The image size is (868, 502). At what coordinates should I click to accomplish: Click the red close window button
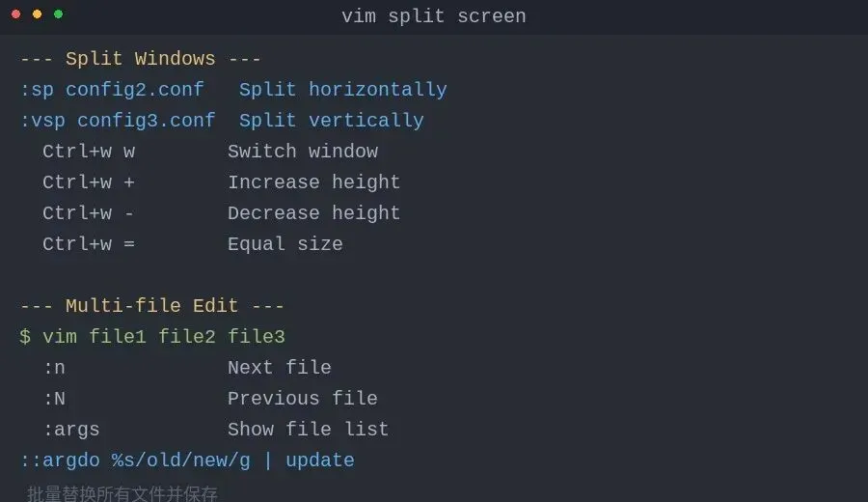point(16,14)
